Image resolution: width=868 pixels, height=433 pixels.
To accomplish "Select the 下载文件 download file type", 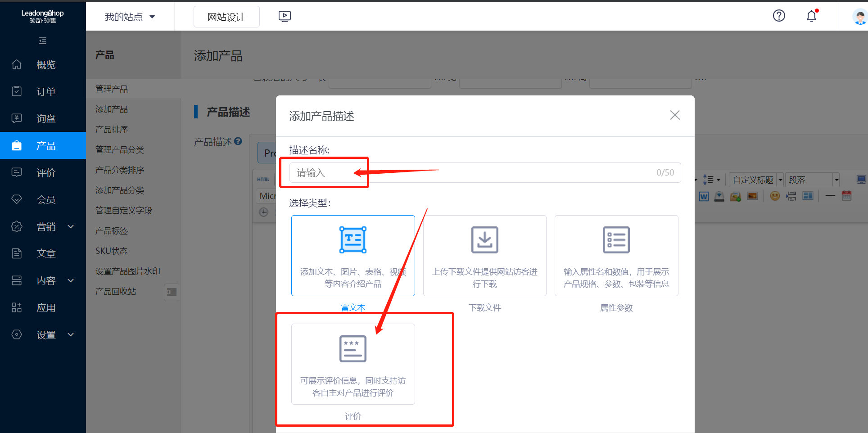I will [484, 256].
